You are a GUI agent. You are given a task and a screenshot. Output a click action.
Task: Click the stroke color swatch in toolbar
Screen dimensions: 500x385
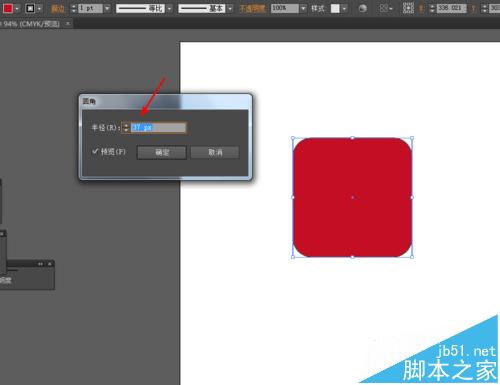click(30, 8)
